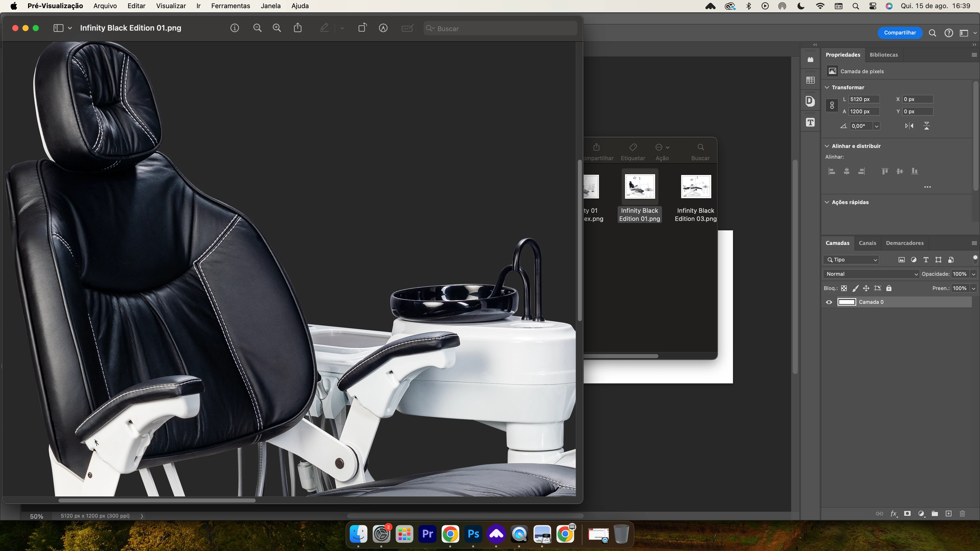
Task: Click the rotate image icon in Preview
Action: [x=362, y=28]
